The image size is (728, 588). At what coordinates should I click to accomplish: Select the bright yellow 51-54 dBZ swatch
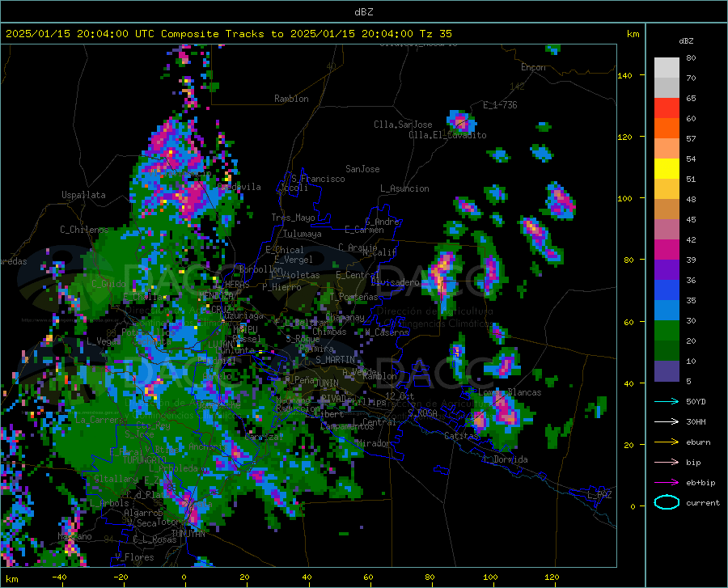667,169
